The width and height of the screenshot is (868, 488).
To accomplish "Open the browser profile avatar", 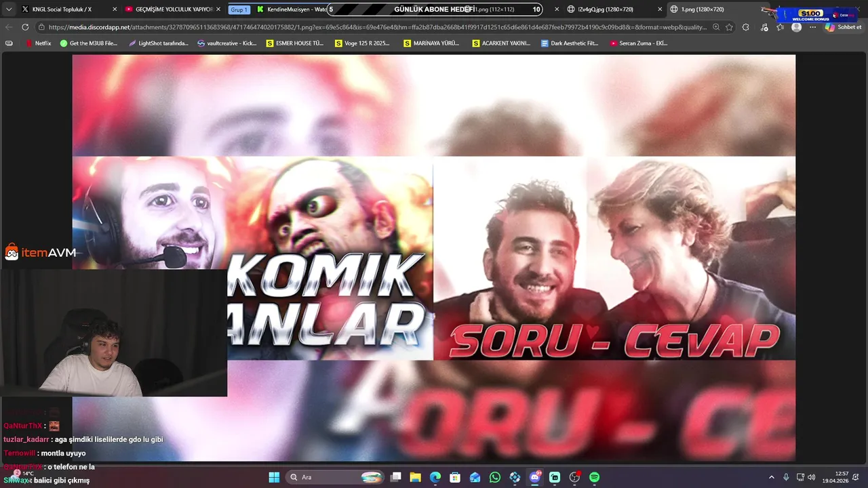I will (x=796, y=27).
